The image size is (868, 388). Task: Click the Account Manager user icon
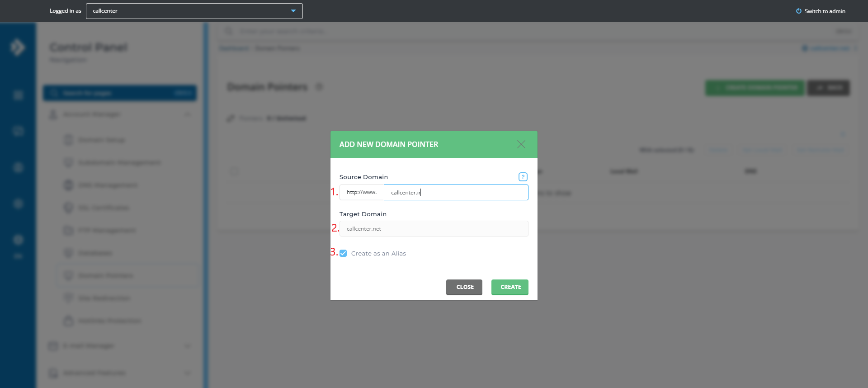[x=53, y=114]
